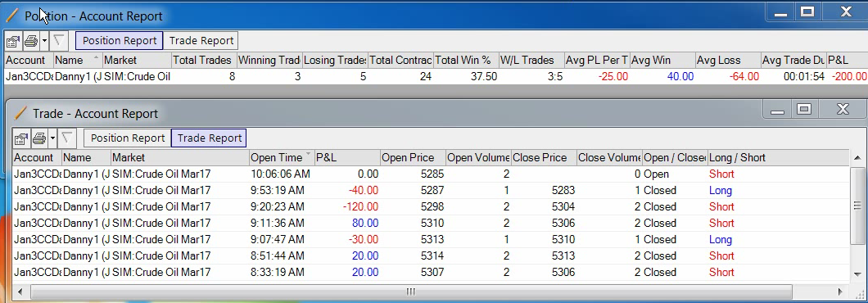This screenshot has height=303, width=868.
Task: Click filter icon in Position report toolbar
Action: tap(59, 40)
